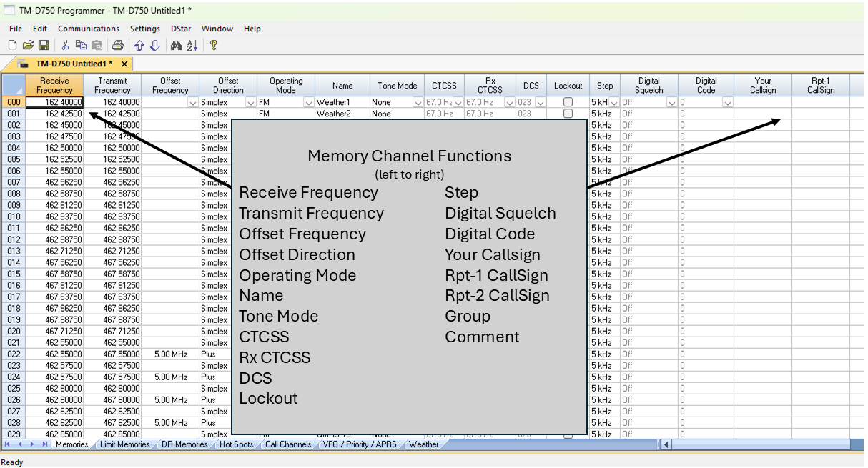This screenshot has height=468, width=868.
Task: Print the memory list with the printer icon
Action: [118, 46]
